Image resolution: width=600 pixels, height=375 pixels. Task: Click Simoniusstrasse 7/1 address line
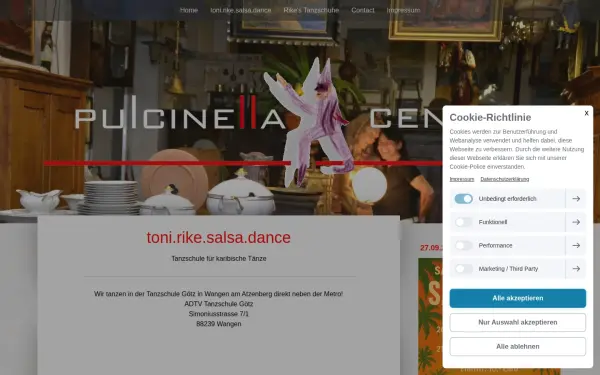(218, 314)
